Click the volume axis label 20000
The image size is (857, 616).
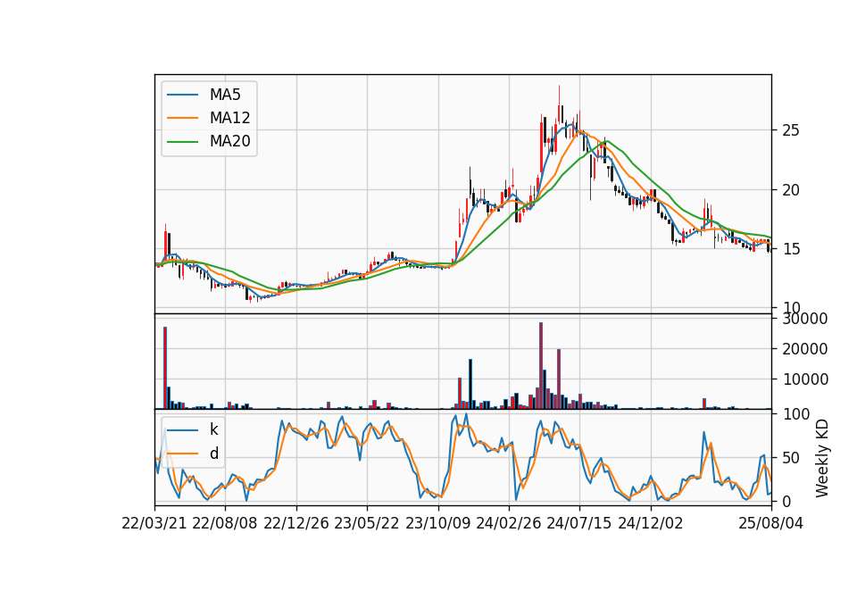(804, 349)
